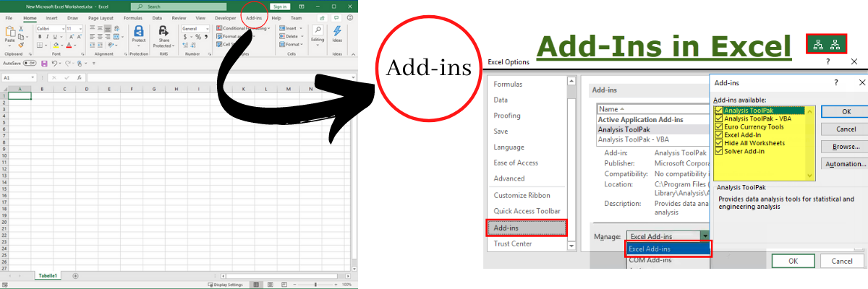The height and width of the screenshot is (289, 868).
Task: Open the Protect lock icon
Action: coord(139,31)
